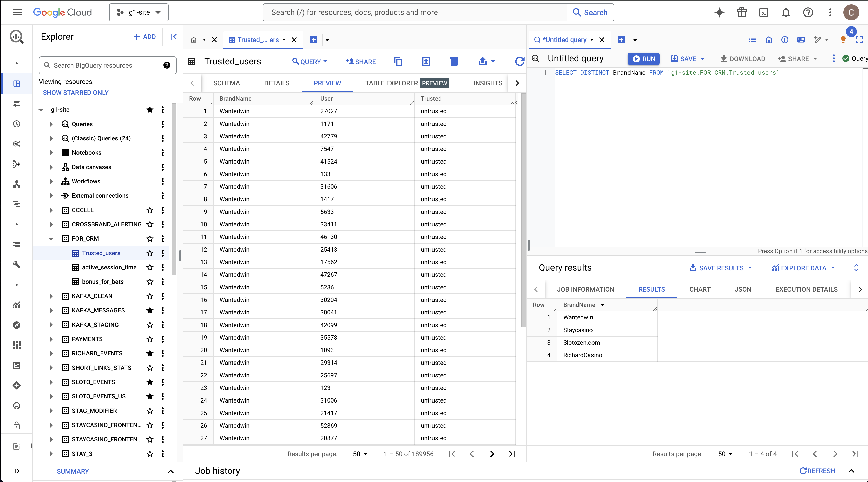Image resolution: width=868 pixels, height=482 pixels.
Task: Star the FOR_CRM dataset
Action: click(x=150, y=239)
